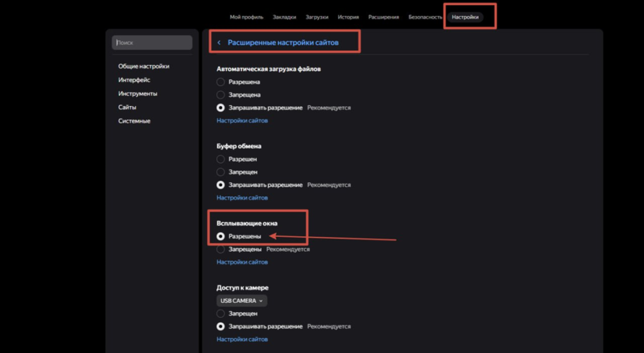Open the Мой профиль tab
Image resolution: width=644 pixels, height=353 pixels.
click(247, 17)
